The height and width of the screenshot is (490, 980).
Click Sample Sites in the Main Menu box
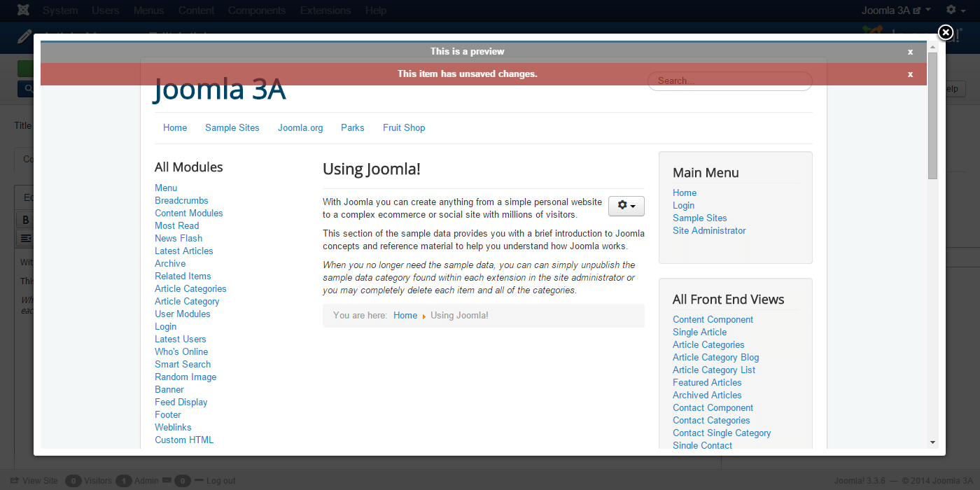tap(700, 218)
